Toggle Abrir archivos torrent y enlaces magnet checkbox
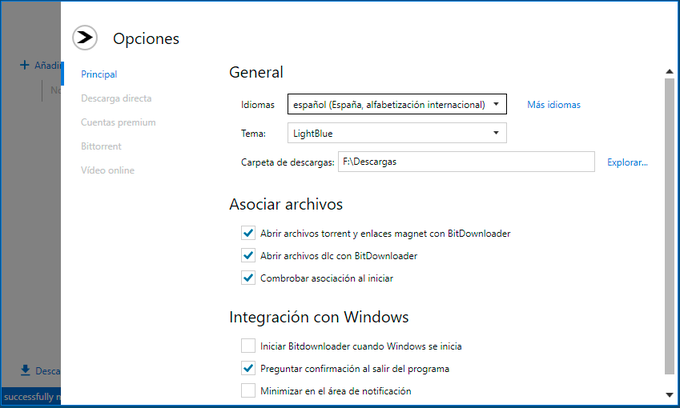This screenshot has width=680, height=408. click(x=248, y=233)
